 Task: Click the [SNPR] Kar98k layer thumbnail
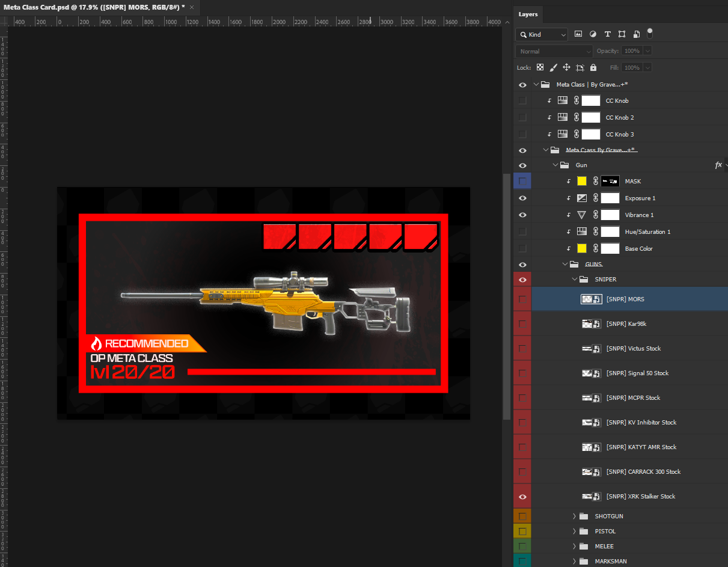pos(592,324)
